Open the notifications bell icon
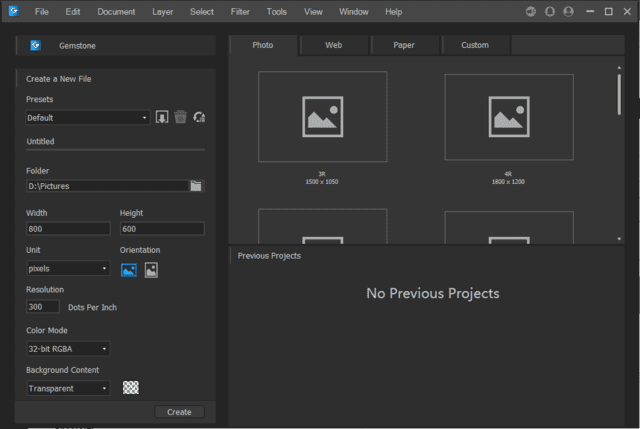This screenshot has width=640, height=429. tap(550, 12)
